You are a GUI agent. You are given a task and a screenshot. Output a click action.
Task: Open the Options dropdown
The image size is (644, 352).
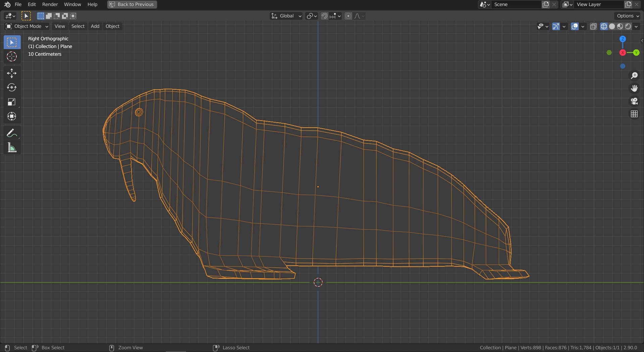[628, 16]
